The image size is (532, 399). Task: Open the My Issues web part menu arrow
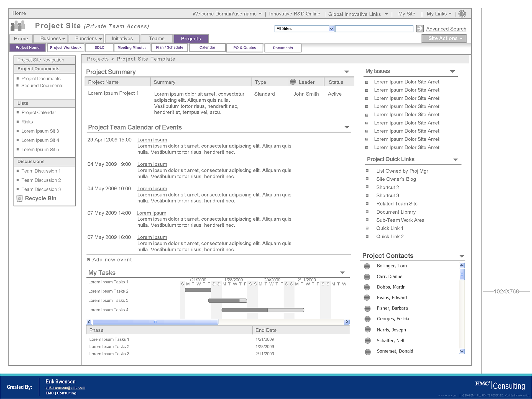(x=452, y=71)
